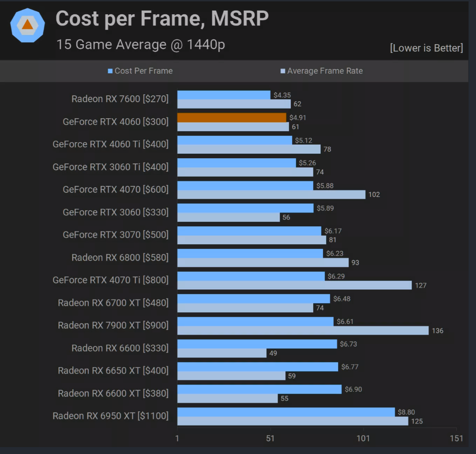
Task: Click the "Cost per Frame, MSRP" chart title
Action: click(162, 19)
